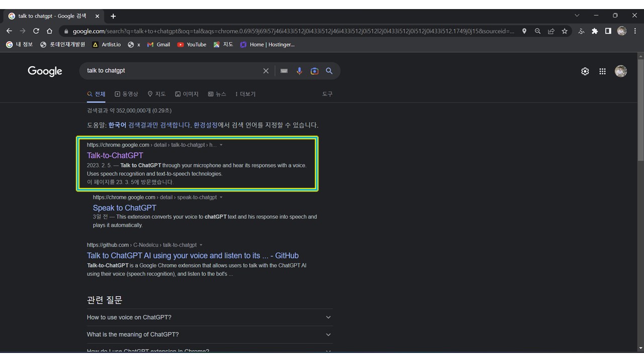Click the Google logo

pos(45,71)
